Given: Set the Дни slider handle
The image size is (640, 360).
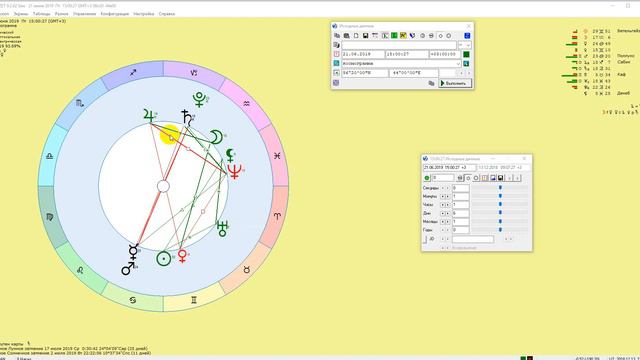Looking at the screenshot, I should point(500,213).
